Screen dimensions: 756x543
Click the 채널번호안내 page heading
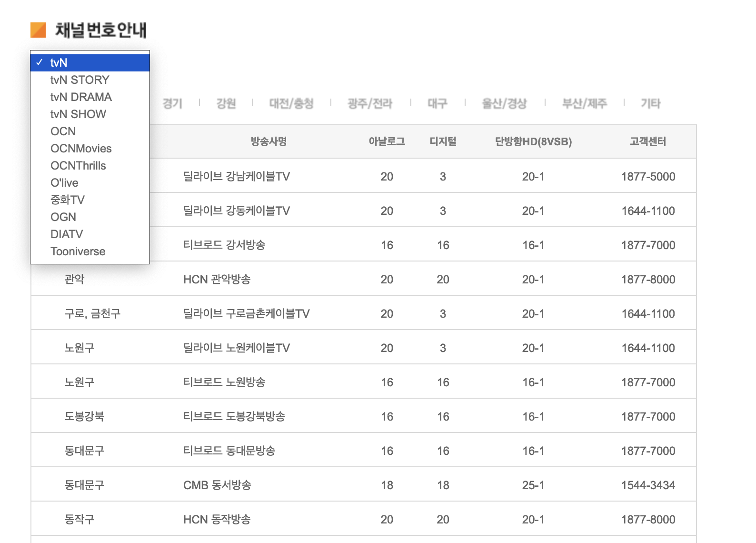point(100,30)
